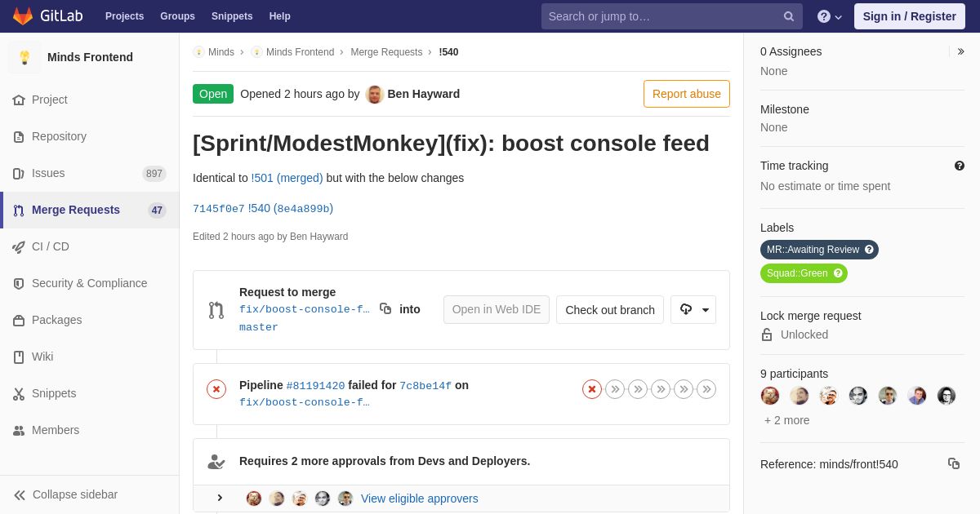Copy the reference minds/front!540 icon
This screenshot has width=980, height=514.
point(954,463)
